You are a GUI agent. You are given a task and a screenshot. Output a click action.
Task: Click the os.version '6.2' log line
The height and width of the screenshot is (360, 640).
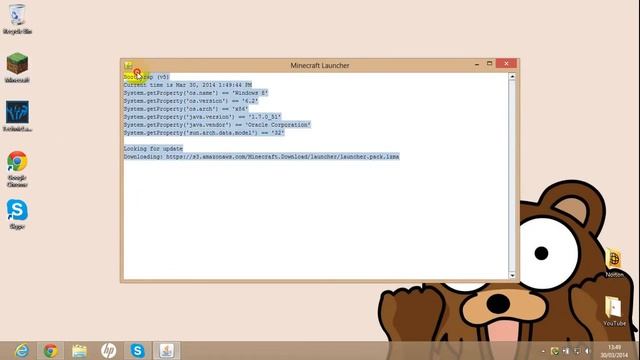pyautogui.click(x=191, y=101)
